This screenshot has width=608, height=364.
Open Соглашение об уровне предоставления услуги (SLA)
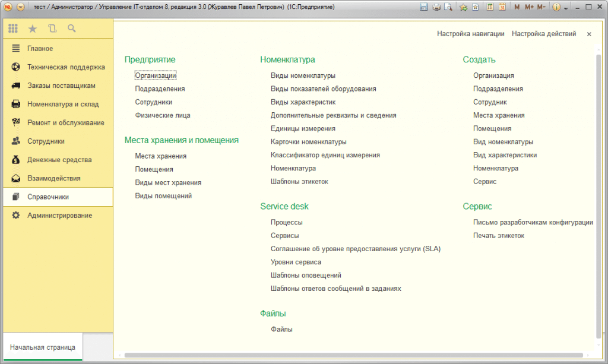click(x=356, y=249)
